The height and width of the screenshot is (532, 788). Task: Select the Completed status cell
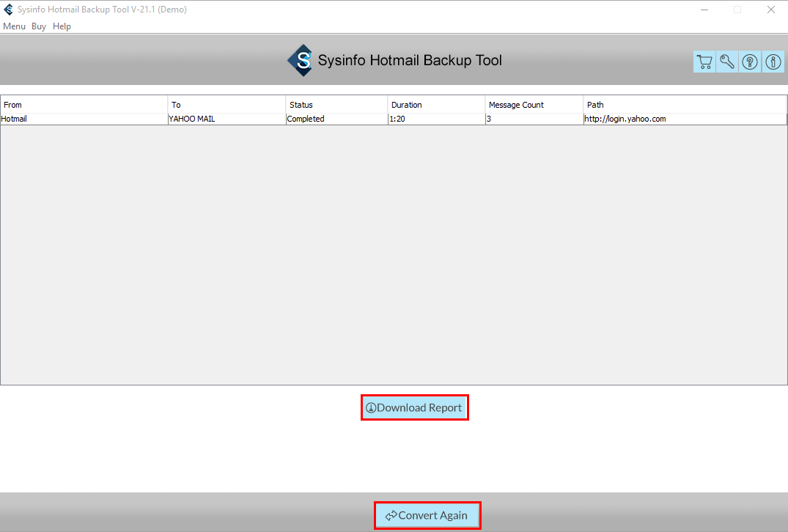pyautogui.click(x=336, y=119)
